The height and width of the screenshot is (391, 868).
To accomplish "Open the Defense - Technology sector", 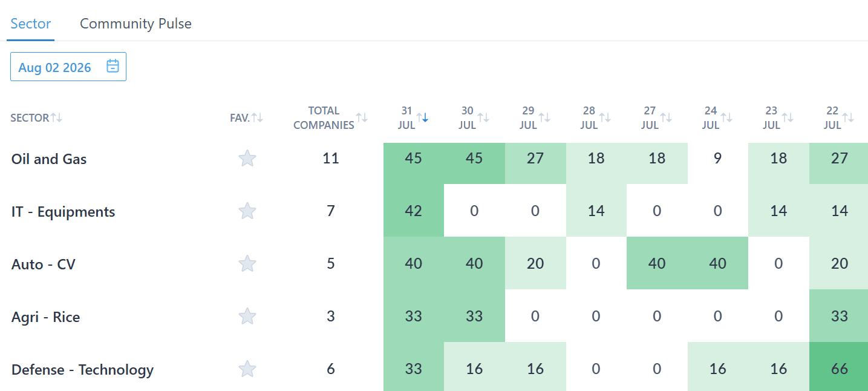I will point(82,370).
